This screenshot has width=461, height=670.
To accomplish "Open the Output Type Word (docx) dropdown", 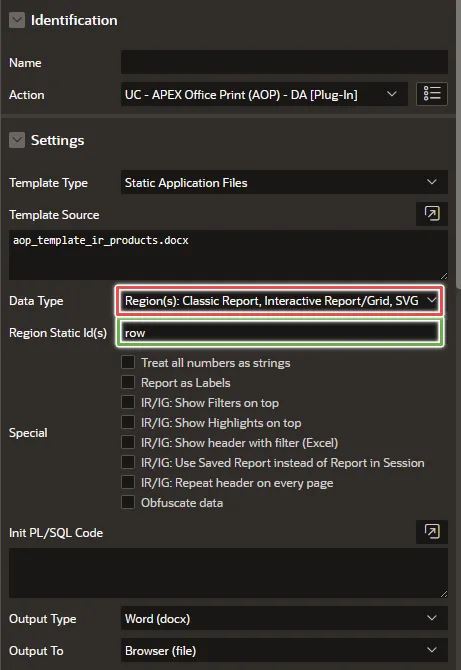I will click(x=284, y=618).
